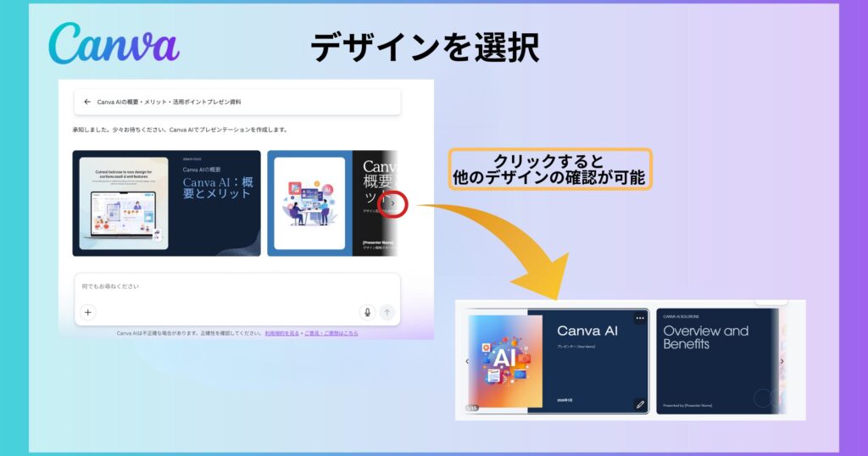Click the pencil edit icon on Canva AI design
The height and width of the screenshot is (456, 868).
[x=640, y=404]
